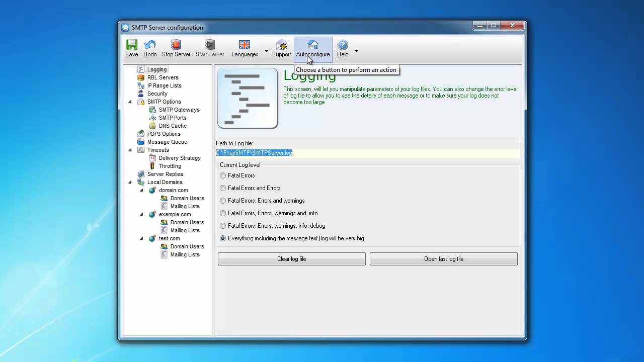Select the Logging icon in the tree
The image size is (644, 362).
coord(141,69)
